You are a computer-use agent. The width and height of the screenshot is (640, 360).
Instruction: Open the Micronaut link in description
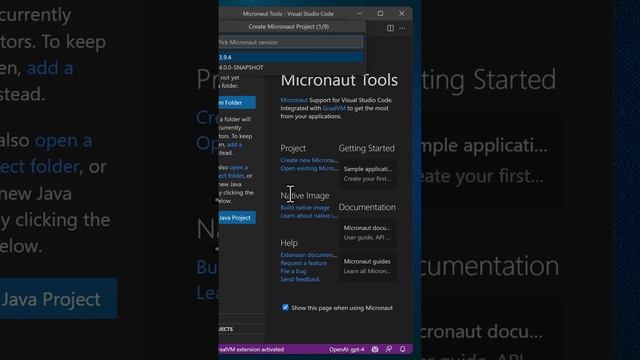coord(294,100)
